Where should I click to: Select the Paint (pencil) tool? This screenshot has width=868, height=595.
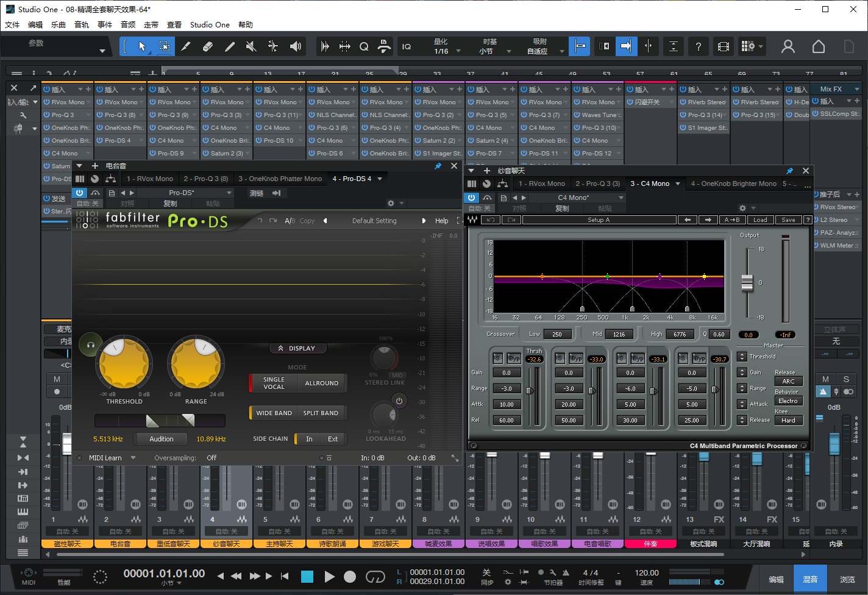(230, 46)
